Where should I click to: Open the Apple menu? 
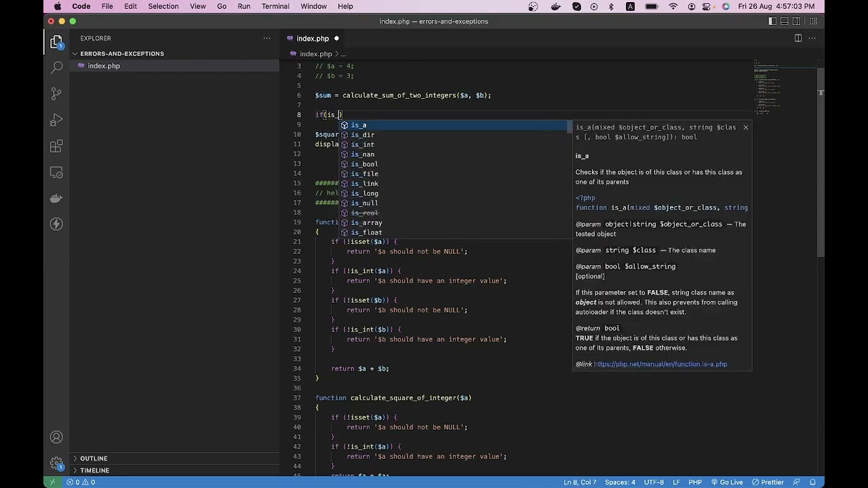[x=58, y=6]
